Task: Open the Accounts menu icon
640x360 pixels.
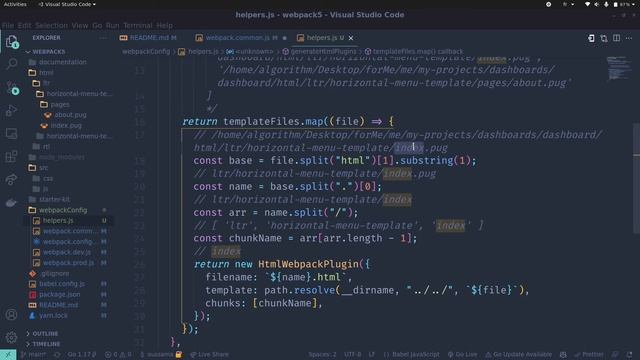Action: tap(11, 315)
